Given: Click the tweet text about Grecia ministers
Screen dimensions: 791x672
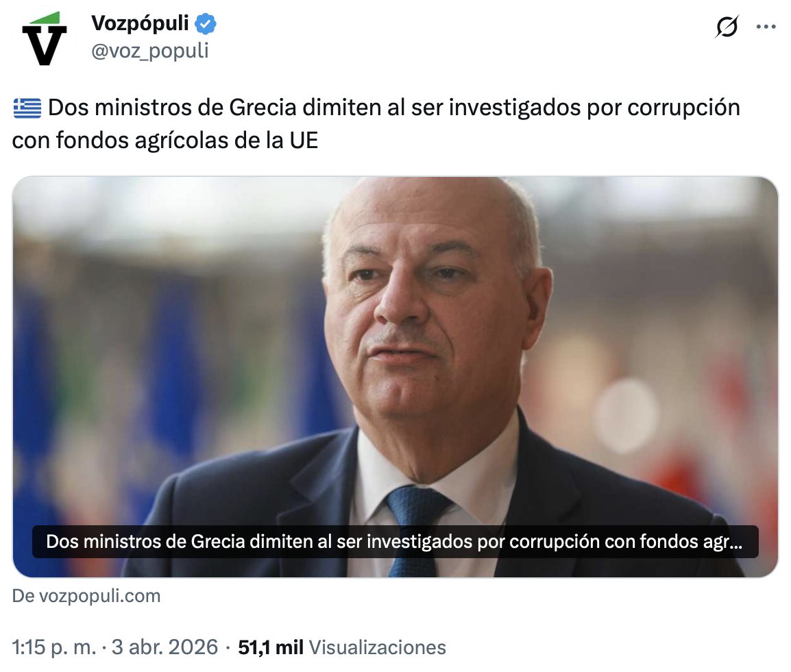Looking at the screenshot, I should tap(376, 123).
